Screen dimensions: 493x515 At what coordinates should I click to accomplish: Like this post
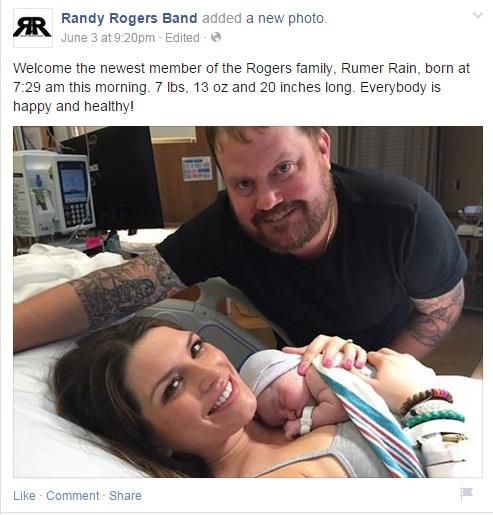pos(24,496)
